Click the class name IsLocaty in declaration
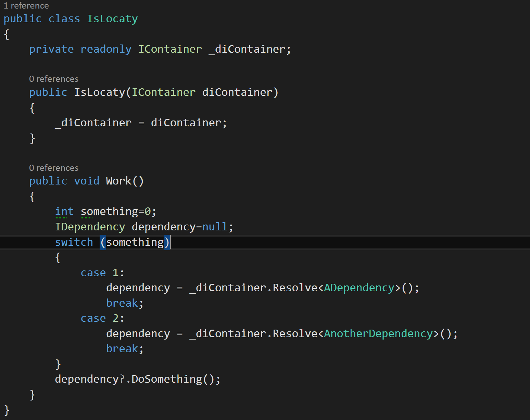This screenshot has width=530, height=420. [x=112, y=19]
